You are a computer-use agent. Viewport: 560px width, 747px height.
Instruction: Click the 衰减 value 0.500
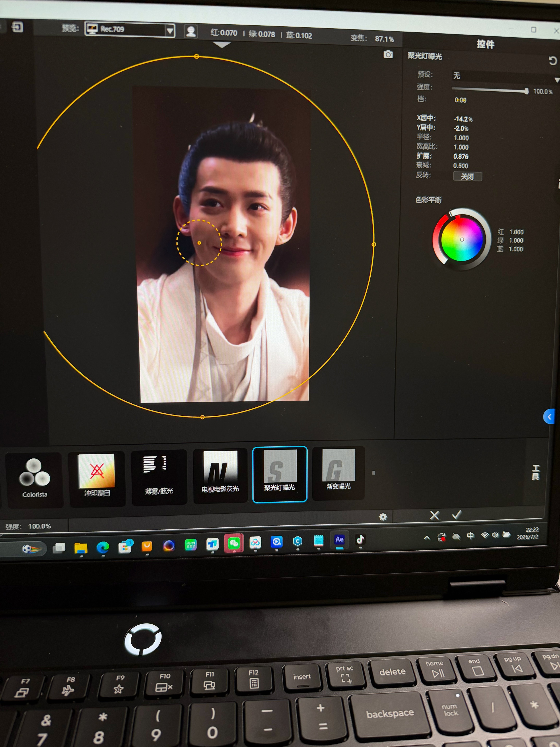coord(460,166)
